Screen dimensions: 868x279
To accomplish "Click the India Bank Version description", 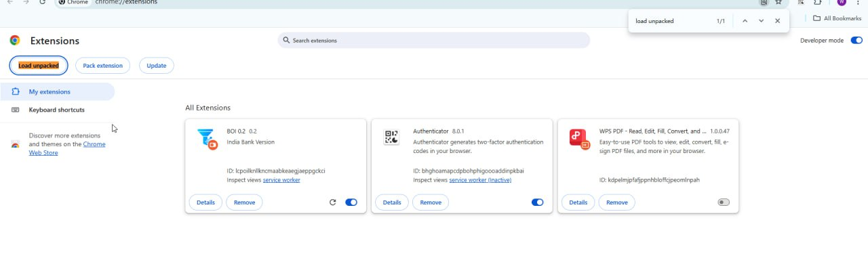I will (x=250, y=142).
